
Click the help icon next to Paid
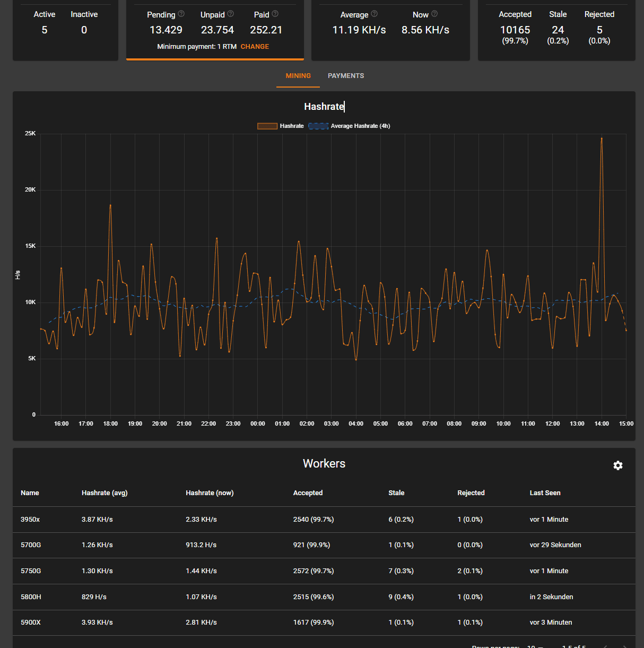[x=275, y=14]
